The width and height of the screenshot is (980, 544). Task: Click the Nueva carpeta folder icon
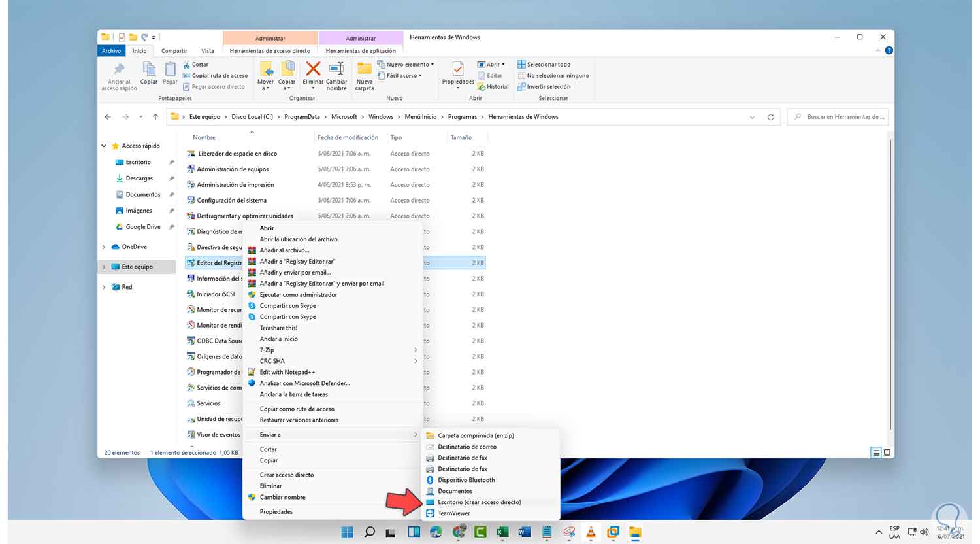click(365, 69)
